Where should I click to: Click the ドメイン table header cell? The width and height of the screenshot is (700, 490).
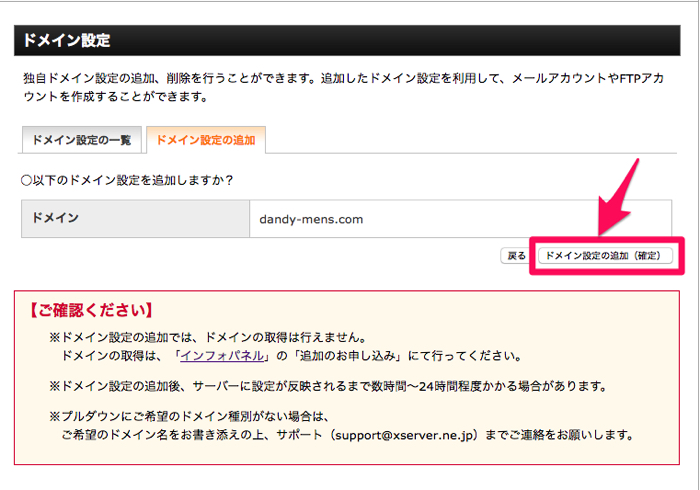(x=135, y=218)
